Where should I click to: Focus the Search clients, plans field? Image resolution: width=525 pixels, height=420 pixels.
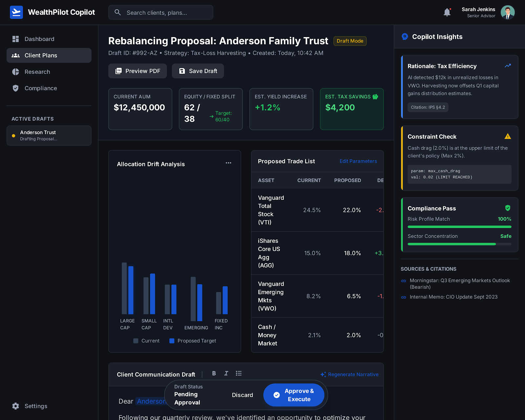pyautogui.click(x=161, y=12)
